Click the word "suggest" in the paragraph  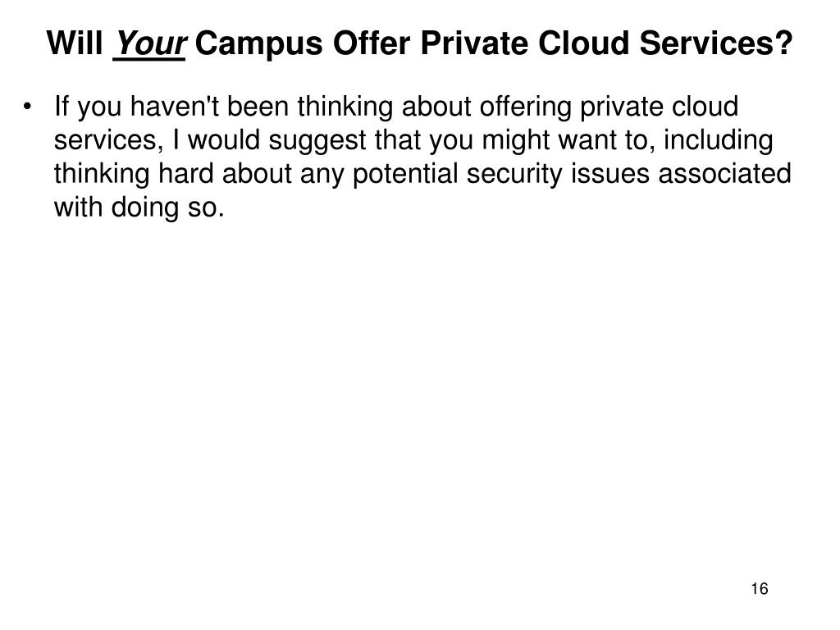[317, 141]
